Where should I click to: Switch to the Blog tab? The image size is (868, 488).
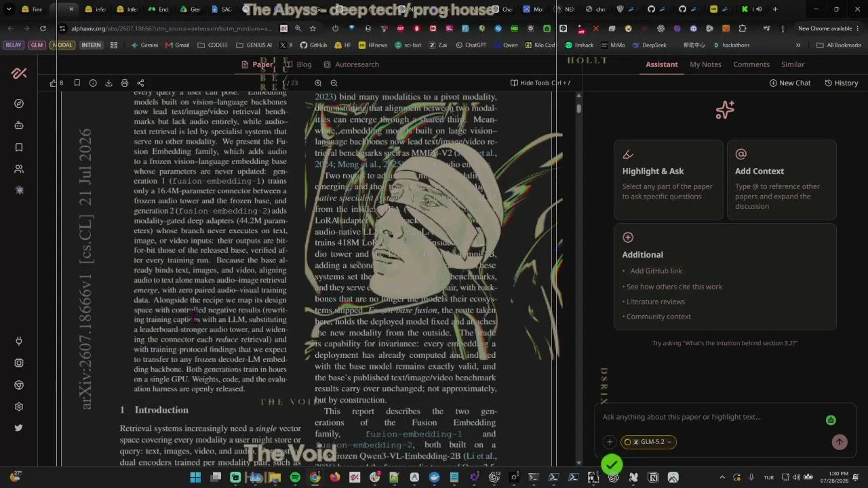point(298,64)
